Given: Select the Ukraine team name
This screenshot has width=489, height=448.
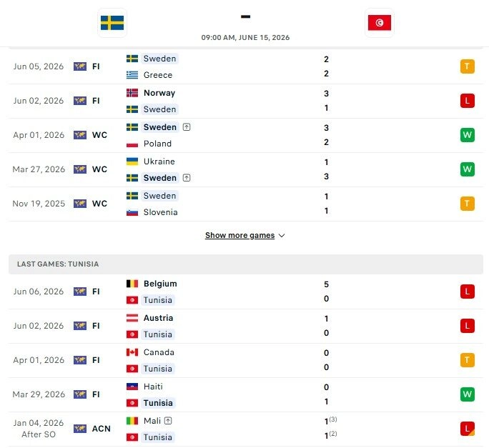Looking at the screenshot, I should (159, 161).
